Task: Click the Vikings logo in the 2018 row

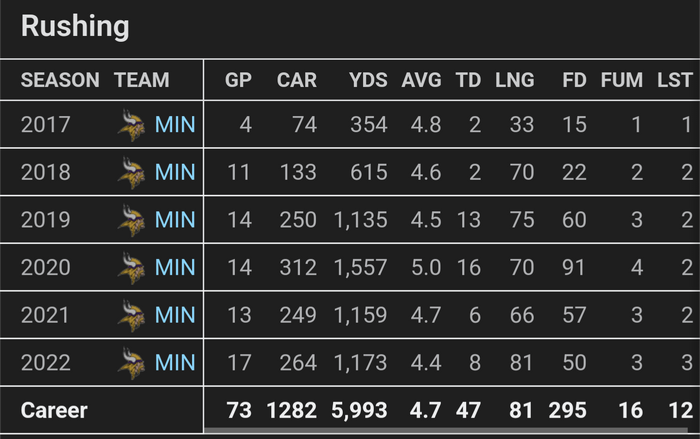Action: (131, 172)
